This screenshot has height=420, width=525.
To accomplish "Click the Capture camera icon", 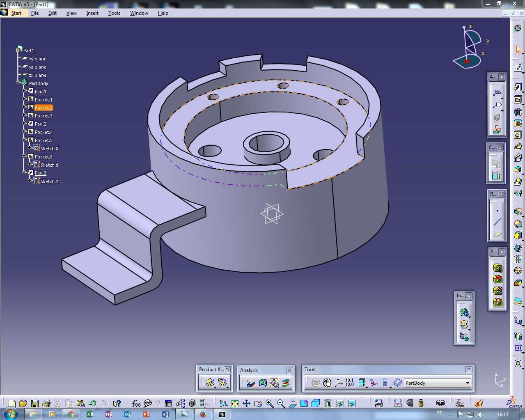I will click(x=440, y=404).
